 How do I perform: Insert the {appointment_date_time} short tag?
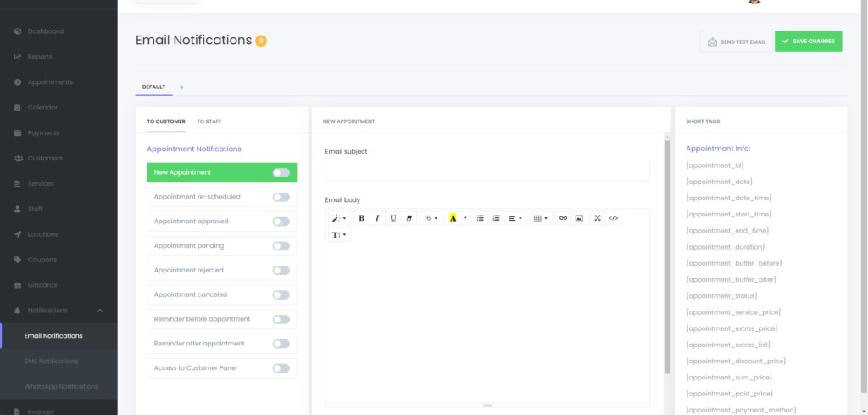tap(728, 198)
